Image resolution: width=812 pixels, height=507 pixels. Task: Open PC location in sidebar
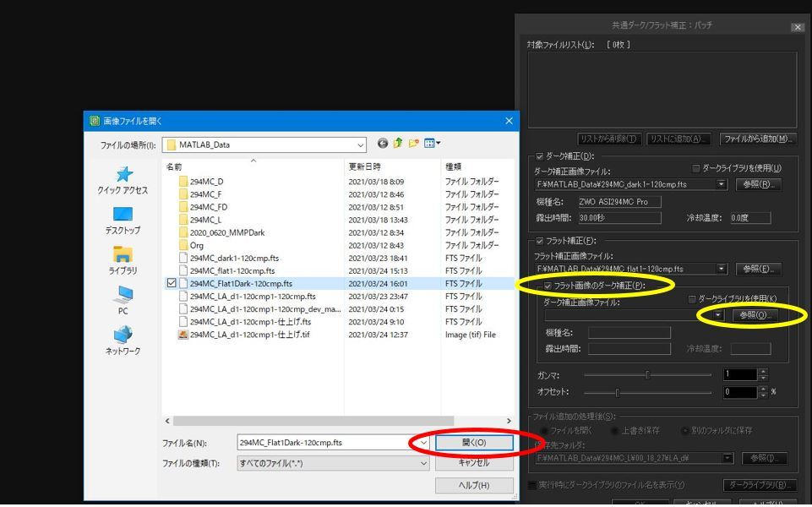click(x=123, y=301)
